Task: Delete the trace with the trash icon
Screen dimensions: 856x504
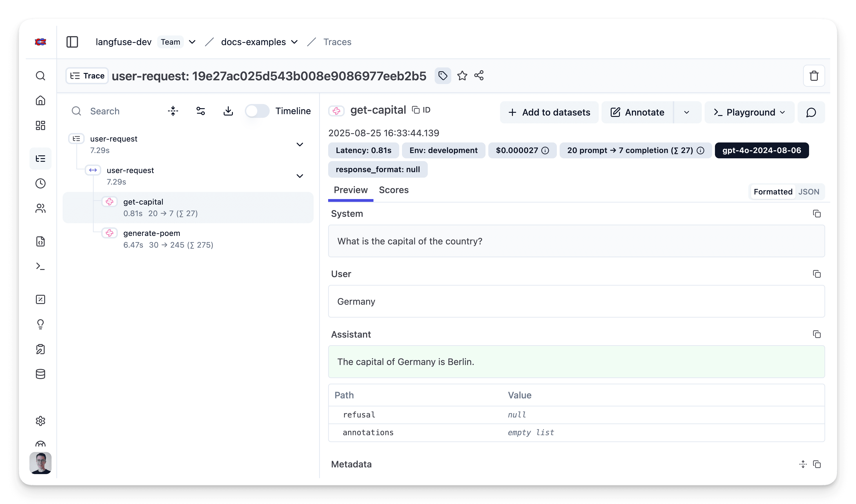Action: coord(813,76)
